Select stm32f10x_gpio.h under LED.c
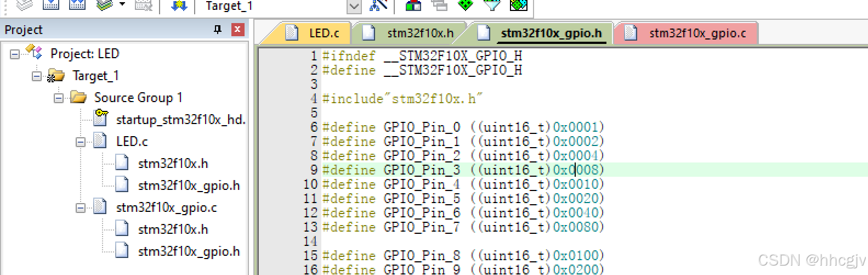 [x=189, y=186]
